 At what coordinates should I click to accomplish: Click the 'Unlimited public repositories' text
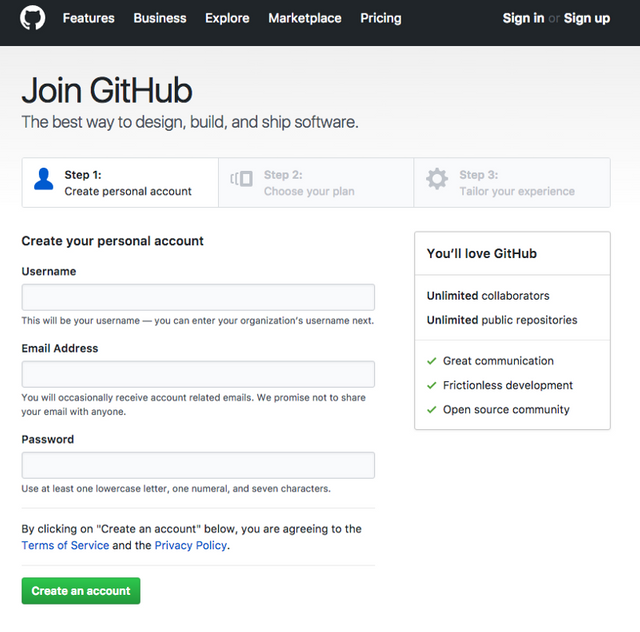[x=502, y=320]
